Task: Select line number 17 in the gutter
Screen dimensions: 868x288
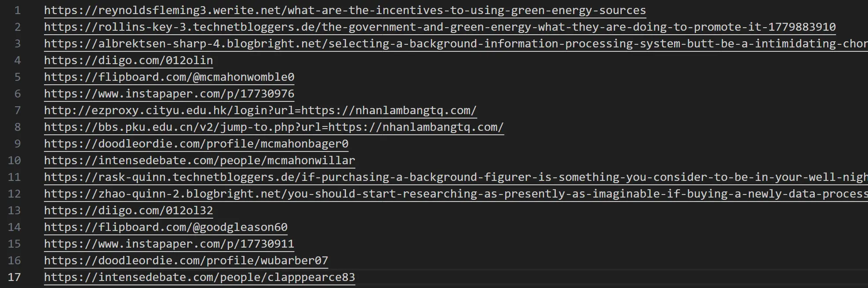Action: point(15,277)
